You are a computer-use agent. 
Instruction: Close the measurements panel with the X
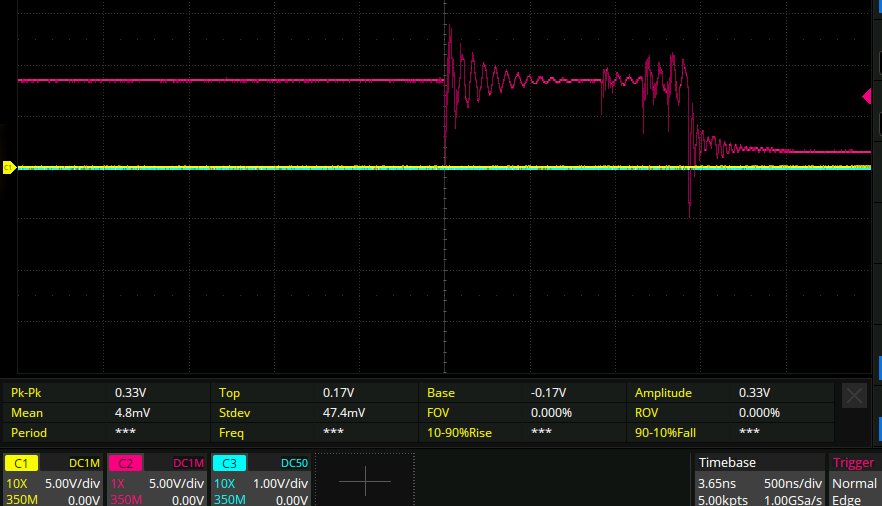click(854, 396)
